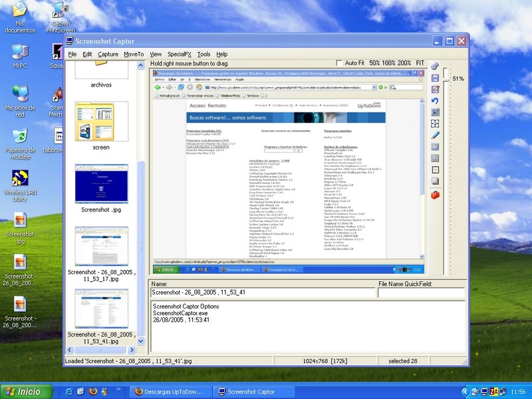Image resolution: width=532 pixels, height=399 pixels.
Task: Click status text '1024x768 [172k]'
Action: 325,361
